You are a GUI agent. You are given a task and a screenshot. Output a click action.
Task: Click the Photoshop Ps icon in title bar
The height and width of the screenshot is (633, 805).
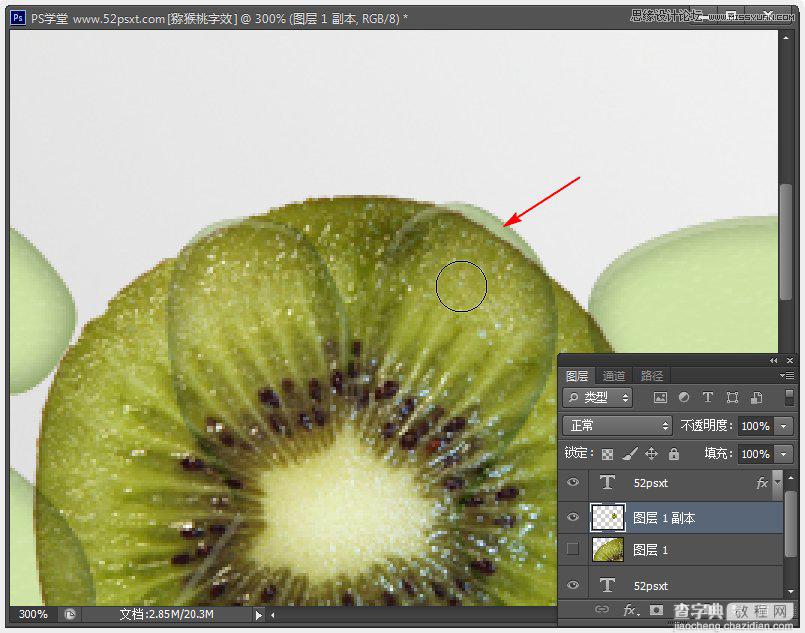(x=18, y=18)
